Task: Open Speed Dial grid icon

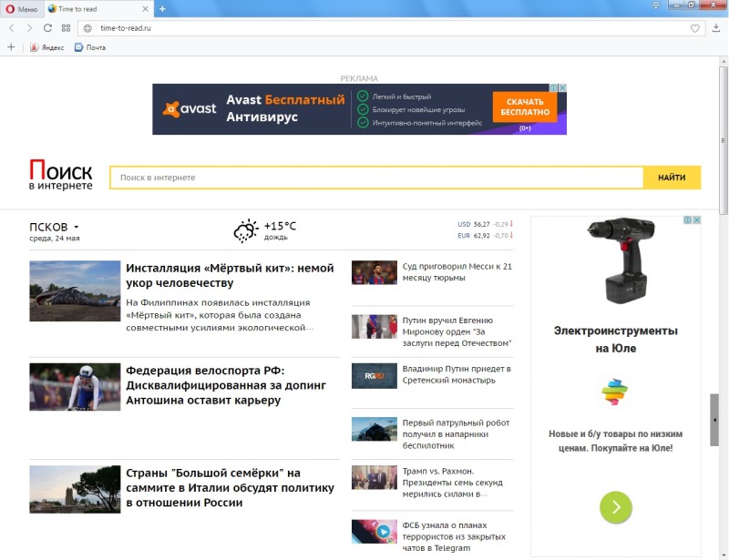Action: coord(66,28)
